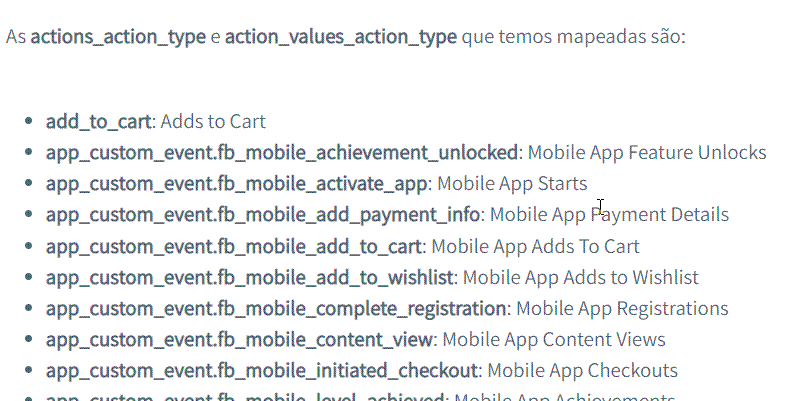
Task: Click the fb_mobile_content_view event name
Action: 240,339
